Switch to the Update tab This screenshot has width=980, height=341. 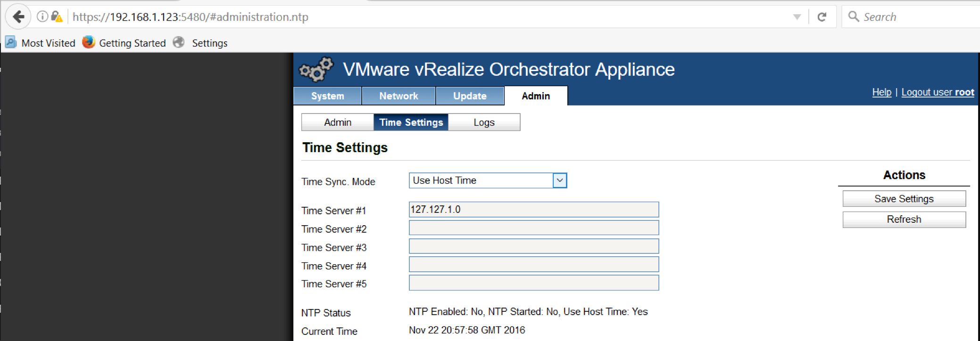click(x=470, y=96)
